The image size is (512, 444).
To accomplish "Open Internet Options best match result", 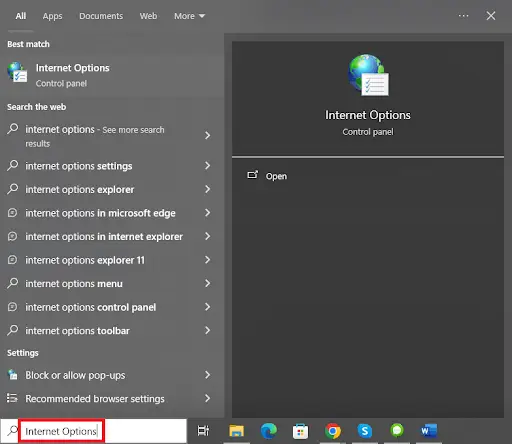I will [x=112, y=75].
